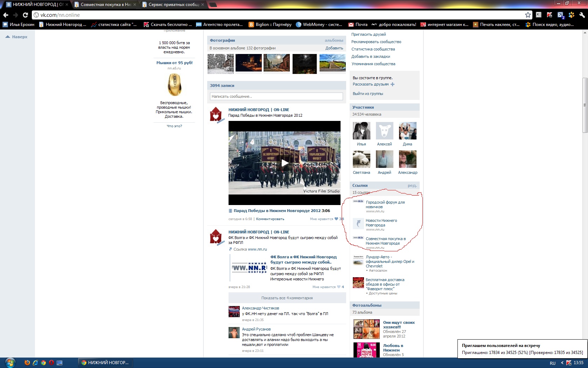Image resolution: width=588 pixels, height=368 pixels.
Task: Open Андрей Русанов profile link
Action: tap(256, 329)
